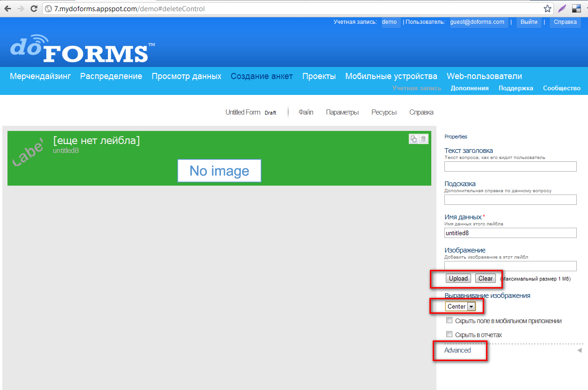The width and height of the screenshot is (588, 390).
Task: Click the copy control icon on the label
Action: 414,139
